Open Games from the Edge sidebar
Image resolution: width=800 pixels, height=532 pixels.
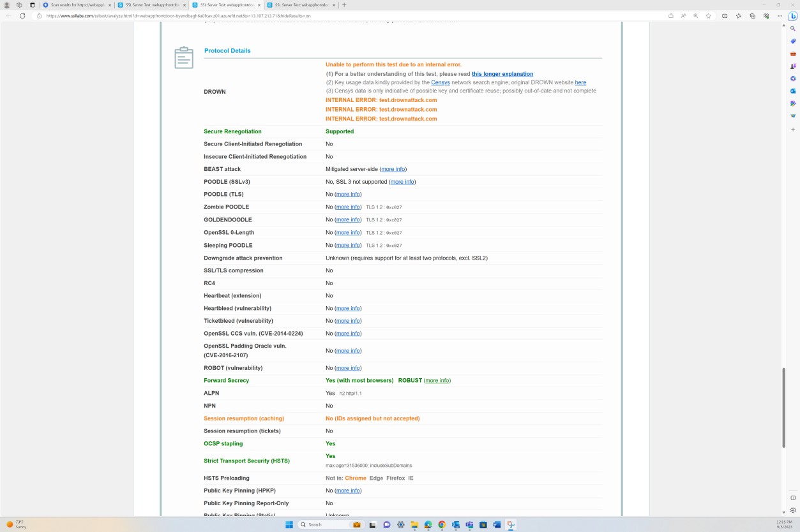point(793,65)
